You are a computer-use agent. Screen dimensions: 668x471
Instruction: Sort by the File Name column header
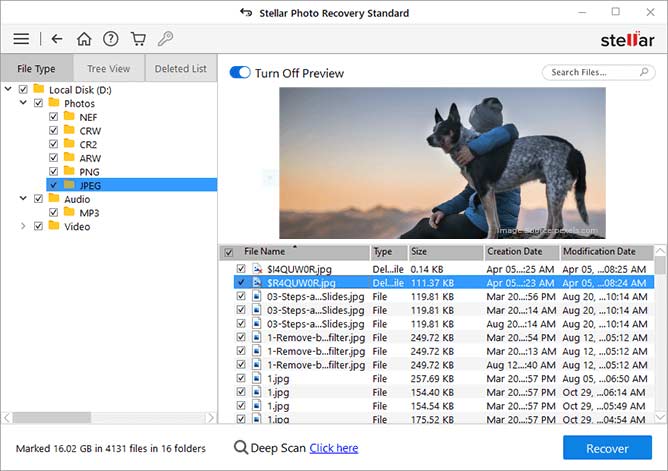point(294,252)
